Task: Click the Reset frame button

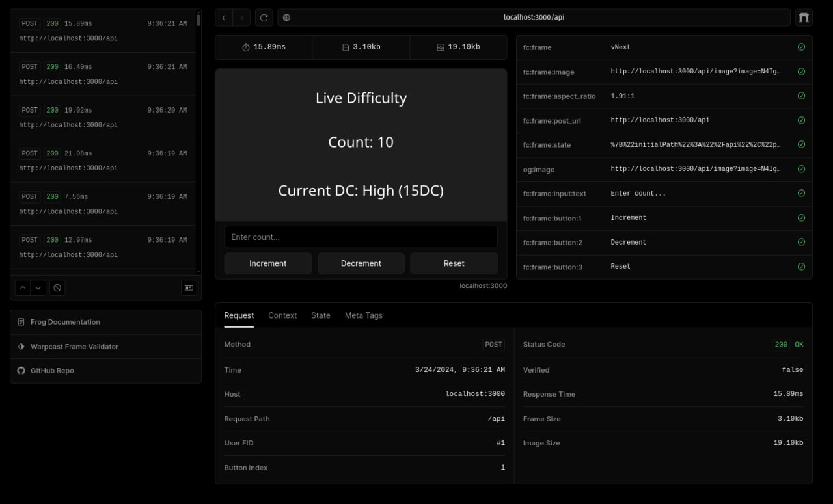Action: (454, 263)
